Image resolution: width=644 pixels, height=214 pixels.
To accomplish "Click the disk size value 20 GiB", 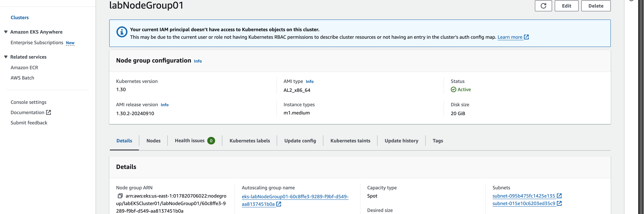I will tap(458, 113).
